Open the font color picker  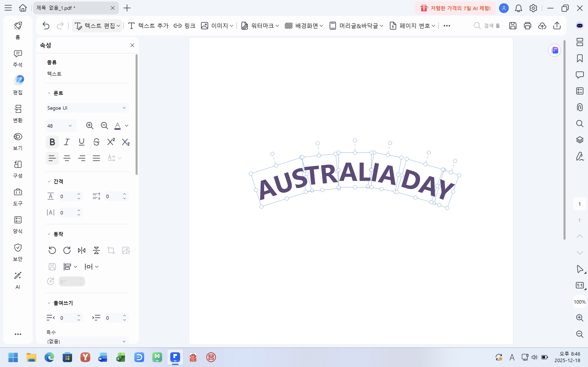tap(118, 126)
